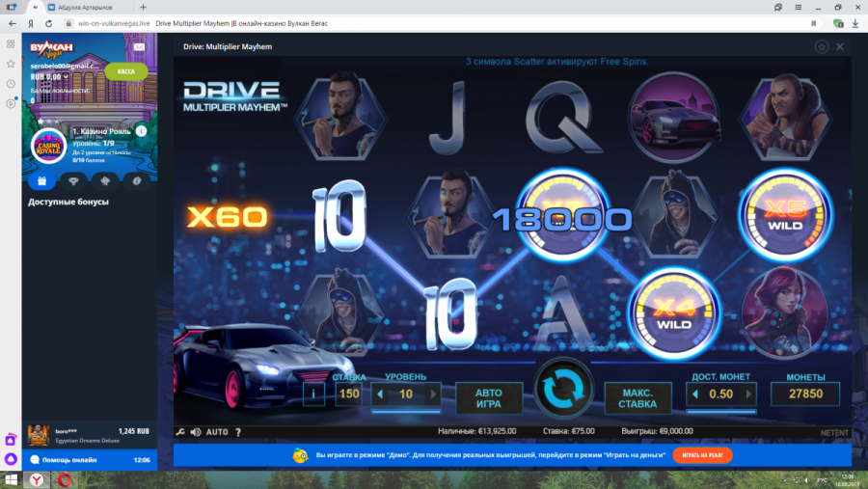
Task: Open game help question mark
Action: tap(238, 432)
